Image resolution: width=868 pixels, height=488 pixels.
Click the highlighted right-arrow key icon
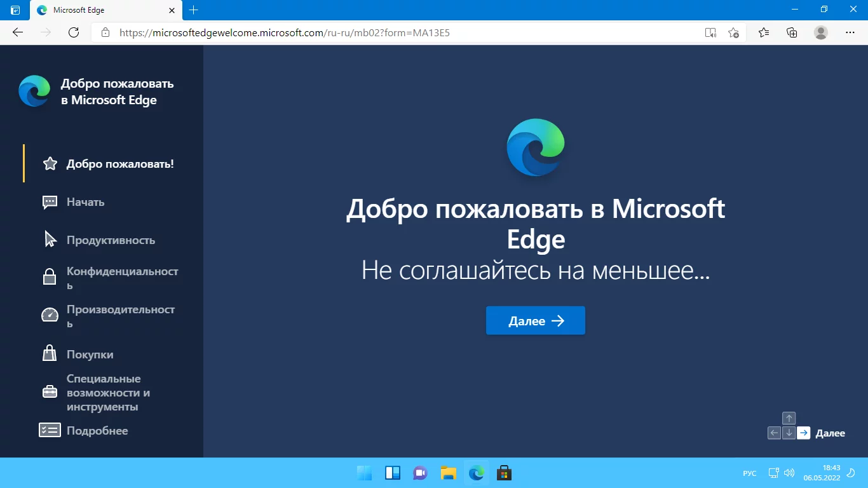pyautogui.click(x=804, y=433)
